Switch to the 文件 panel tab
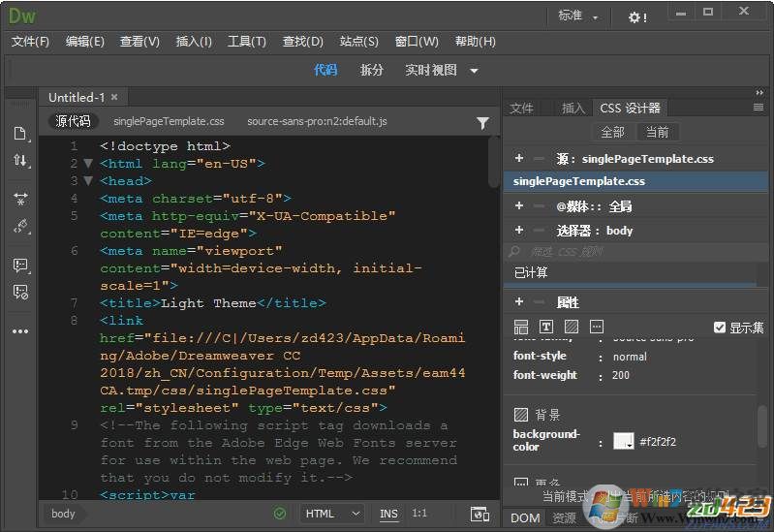 (x=522, y=108)
